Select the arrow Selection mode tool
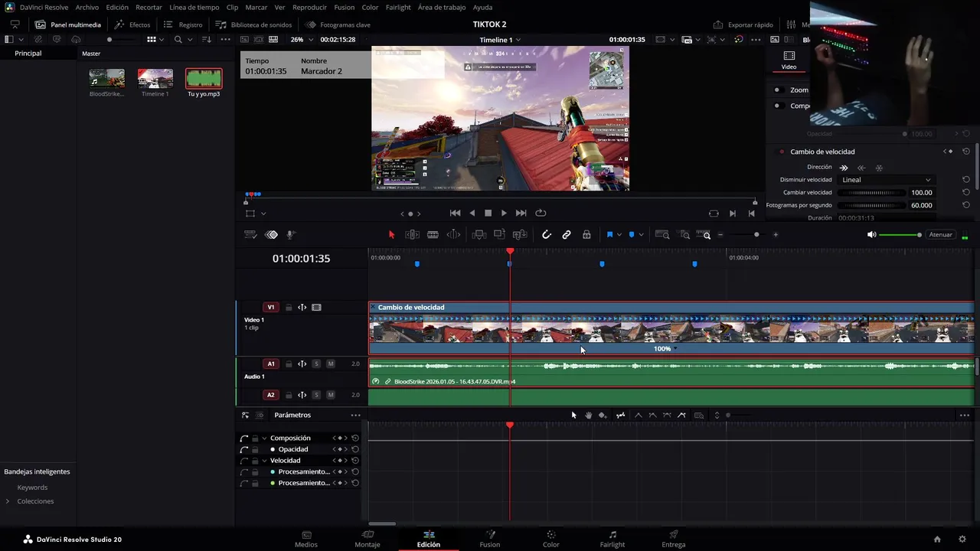This screenshot has height=551, width=980. 391,235
